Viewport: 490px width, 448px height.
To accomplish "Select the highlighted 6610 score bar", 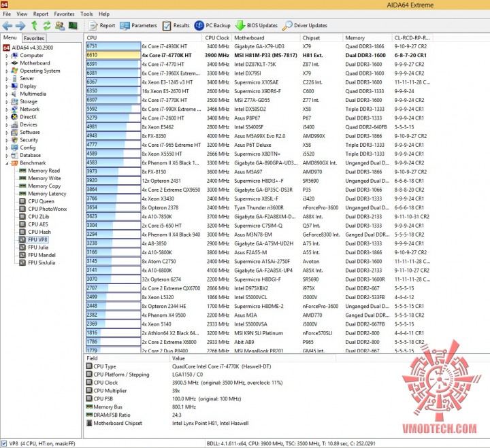I will (x=113, y=55).
